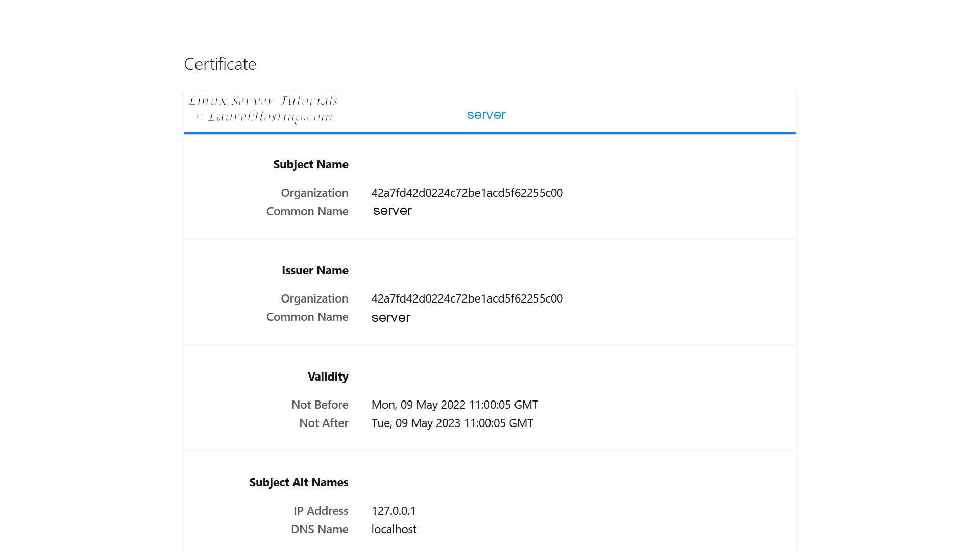Click the DNS Name value 'localhost'
The image size is (980, 551).
click(394, 529)
